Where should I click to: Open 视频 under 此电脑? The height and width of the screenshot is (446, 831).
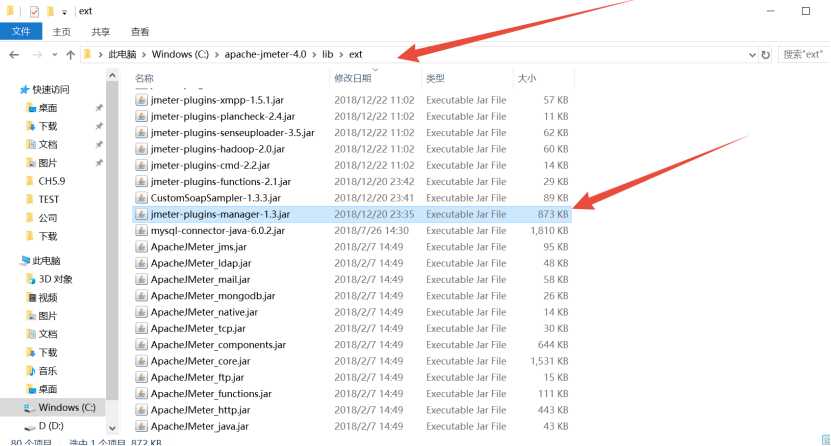coord(47,298)
